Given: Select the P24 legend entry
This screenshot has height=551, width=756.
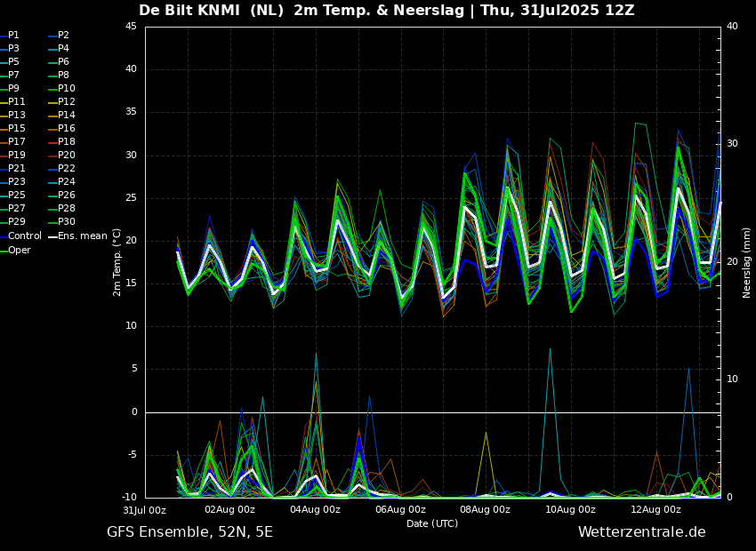Looking at the screenshot, I should pyautogui.click(x=67, y=182).
